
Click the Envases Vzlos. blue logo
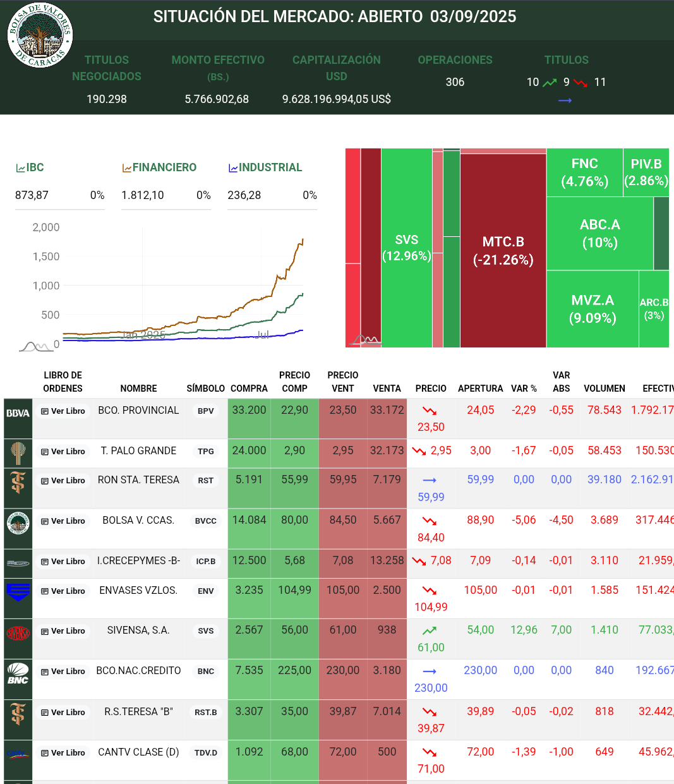pyautogui.click(x=18, y=593)
